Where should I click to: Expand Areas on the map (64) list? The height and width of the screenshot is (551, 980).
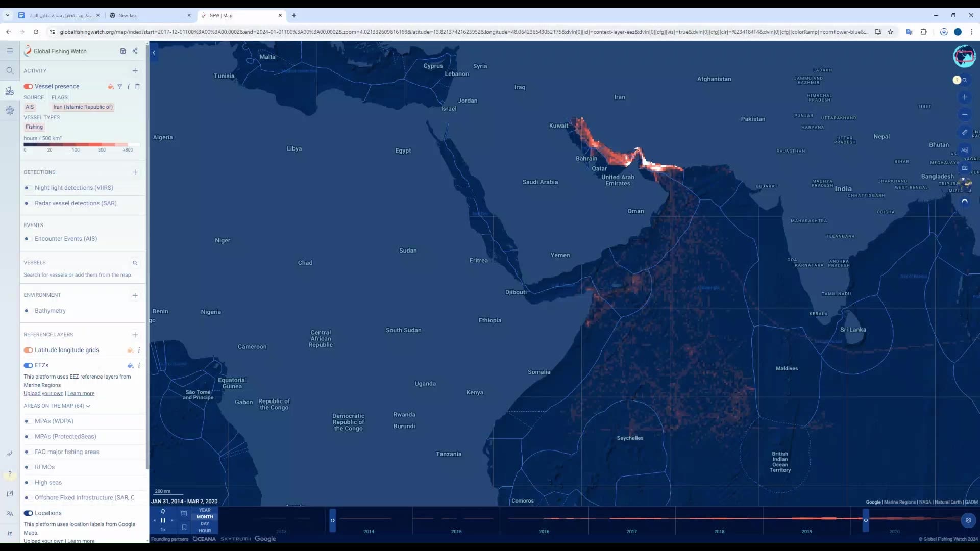pyautogui.click(x=57, y=406)
